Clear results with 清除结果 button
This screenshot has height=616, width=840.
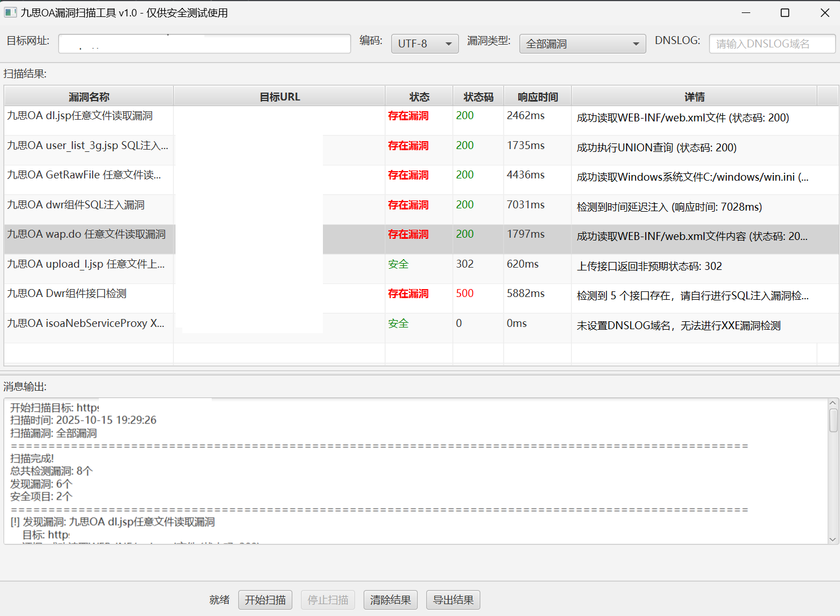391,600
